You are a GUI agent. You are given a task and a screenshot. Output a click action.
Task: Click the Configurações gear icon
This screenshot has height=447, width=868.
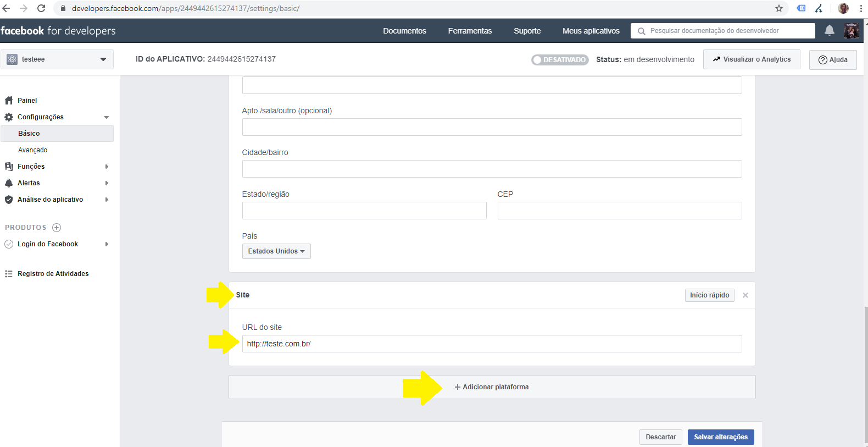(x=9, y=117)
